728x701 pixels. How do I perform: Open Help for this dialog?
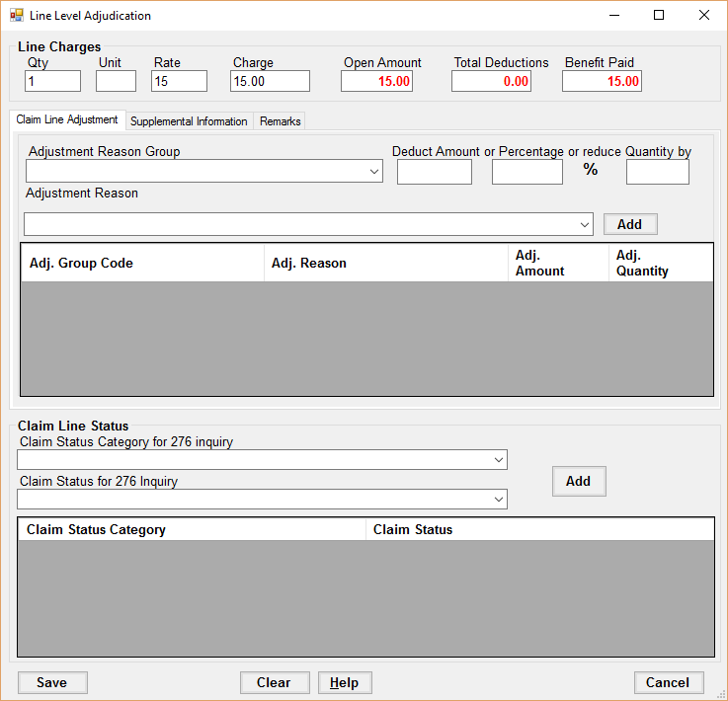[x=344, y=682]
